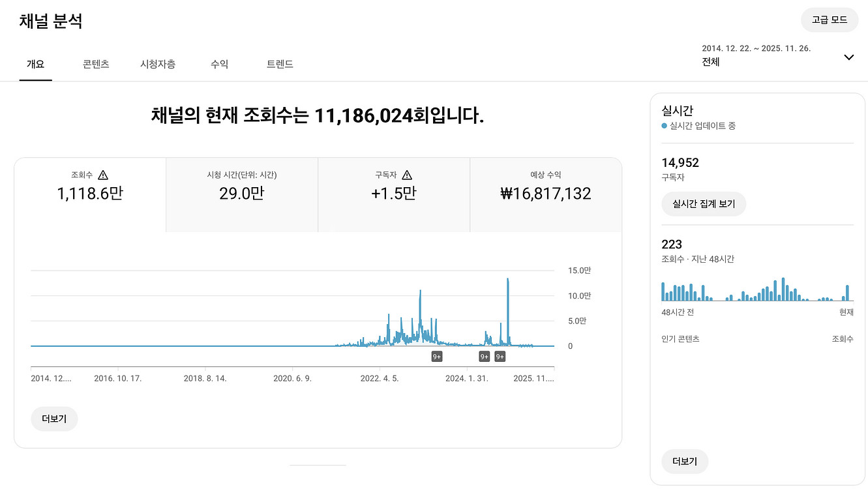This screenshot has height=489, width=868.
Task: Open the leftmost 9+ marker under the chart
Action: (437, 357)
